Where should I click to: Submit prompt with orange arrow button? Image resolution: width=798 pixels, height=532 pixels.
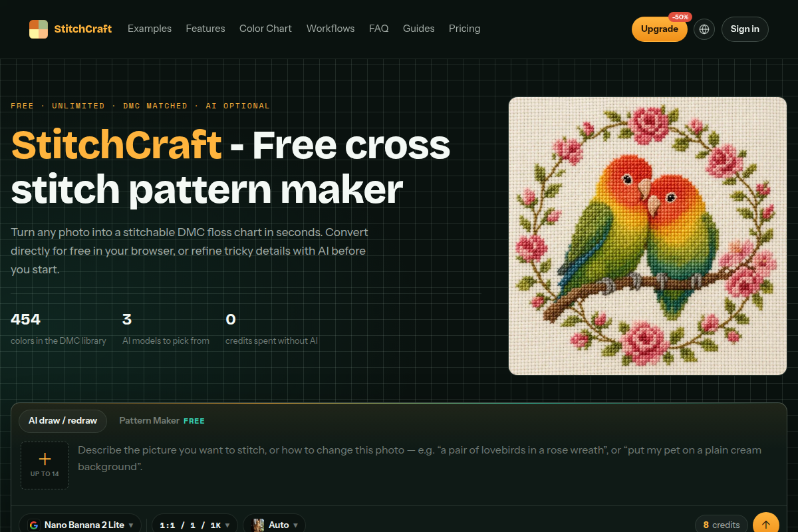tap(765, 524)
